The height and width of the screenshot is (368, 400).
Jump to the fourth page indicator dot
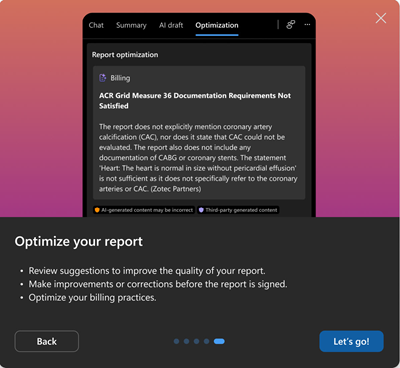click(x=207, y=341)
